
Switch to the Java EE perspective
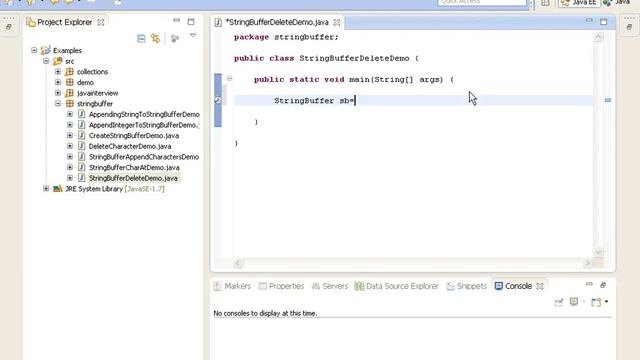579,3
